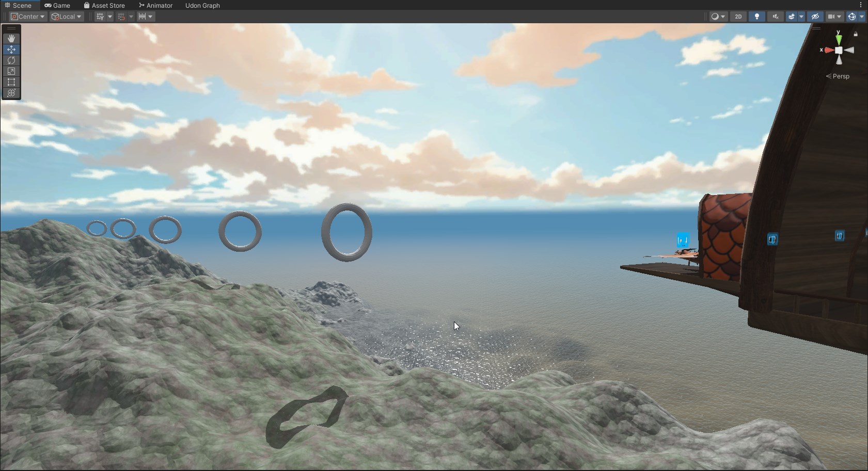Toggle scene audio mute button
This screenshot has width=868, height=471.
coord(775,17)
